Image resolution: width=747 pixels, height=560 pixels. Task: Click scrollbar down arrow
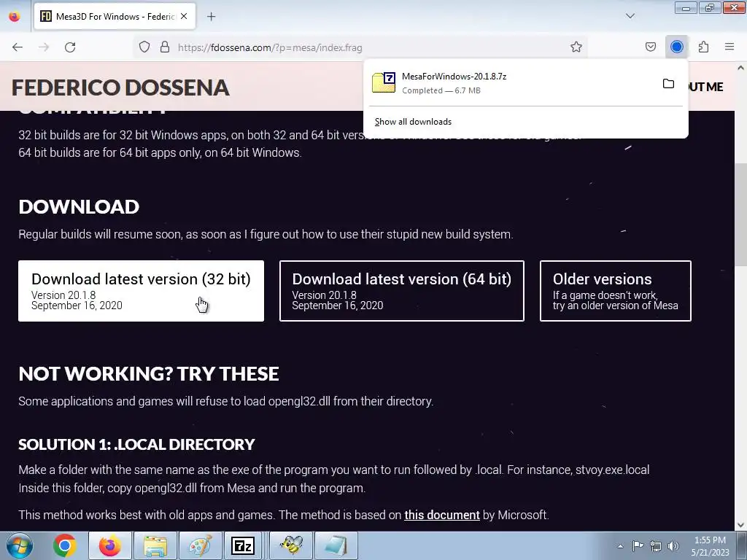(740, 525)
